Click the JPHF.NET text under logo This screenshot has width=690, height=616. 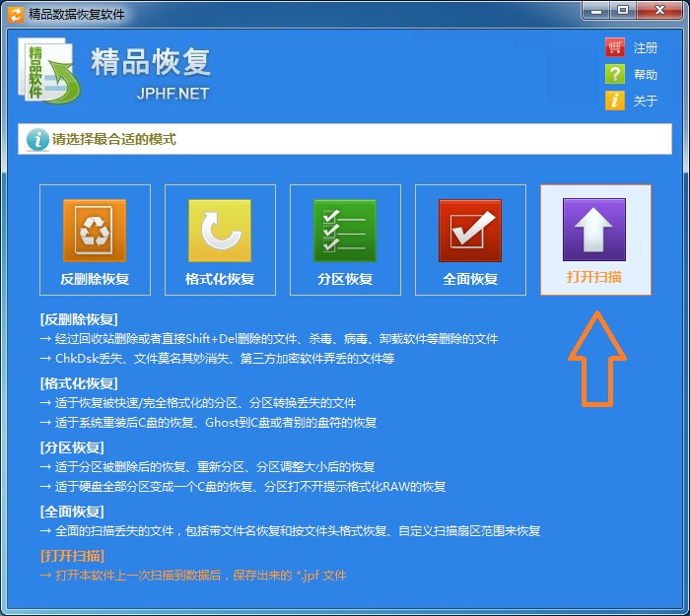pyautogui.click(x=172, y=94)
